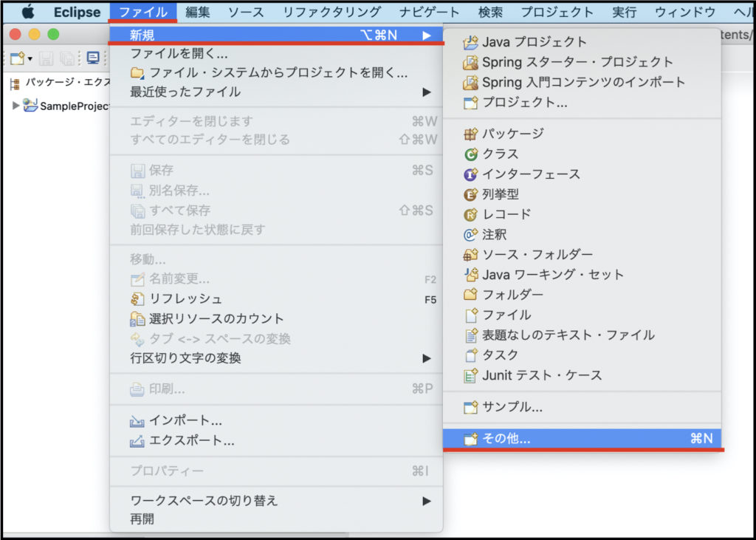
Task: Choose ファイルを開く... from the File menu
Action: 276,54
